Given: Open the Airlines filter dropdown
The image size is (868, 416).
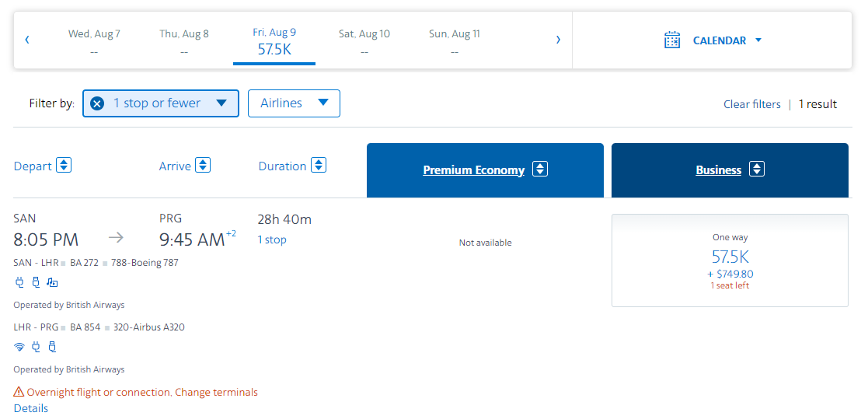Looking at the screenshot, I should click(294, 103).
